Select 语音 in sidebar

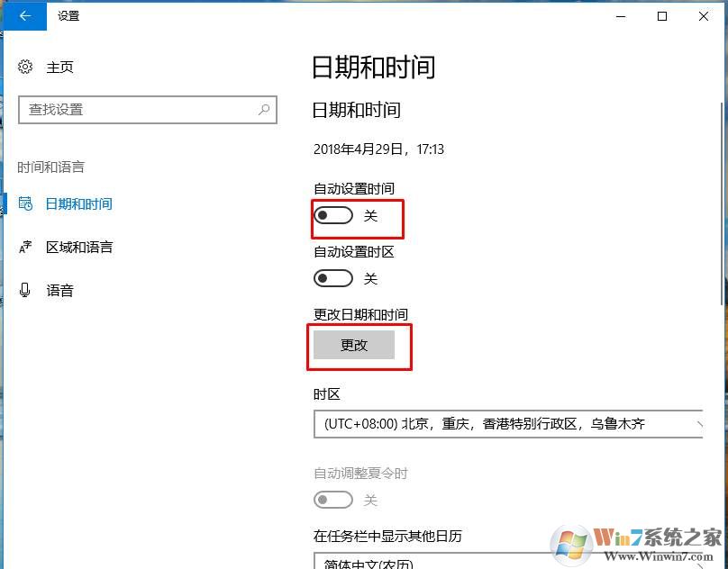coord(59,291)
